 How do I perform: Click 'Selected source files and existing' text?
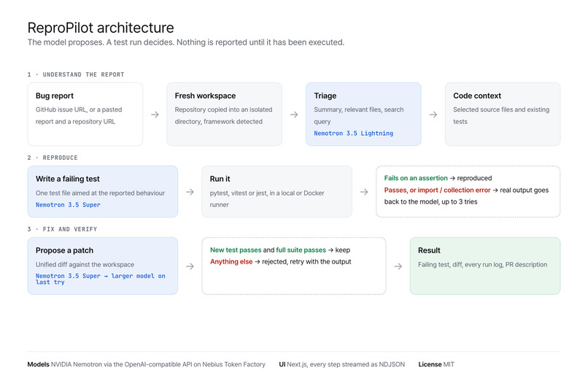point(501,109)
